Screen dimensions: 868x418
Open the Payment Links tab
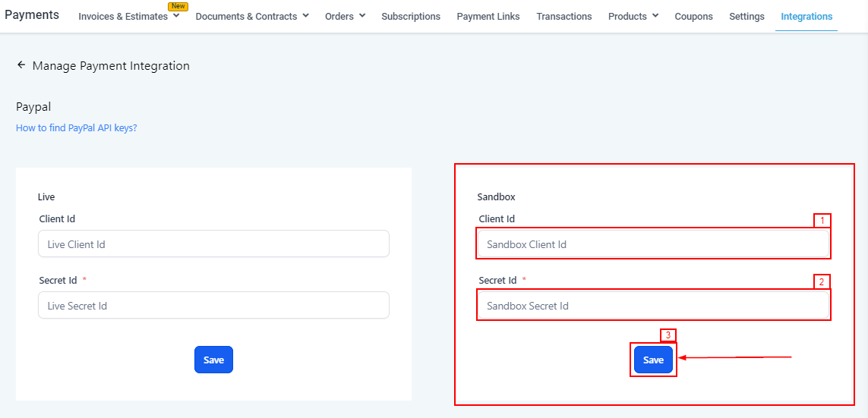tap(488, 16)
